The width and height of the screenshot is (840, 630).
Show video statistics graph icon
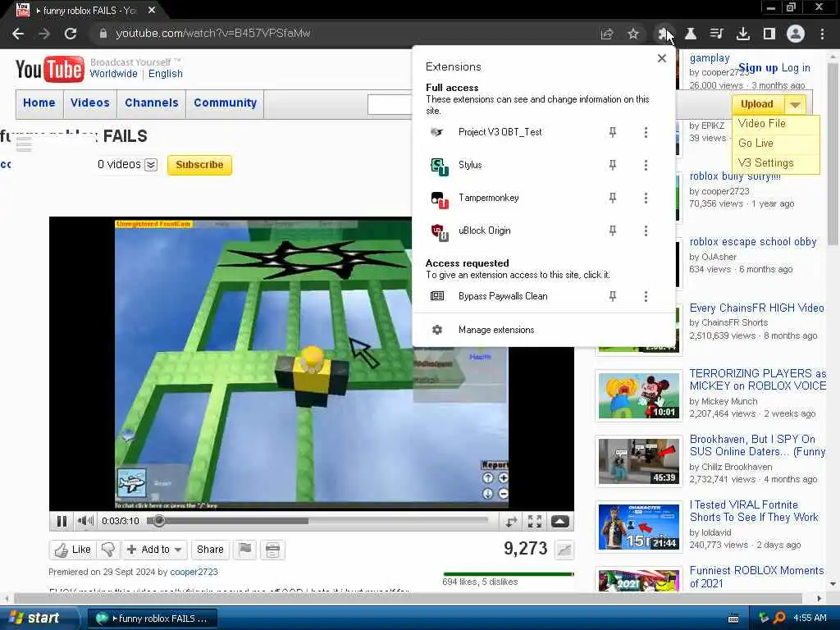[x=564, y=550]
